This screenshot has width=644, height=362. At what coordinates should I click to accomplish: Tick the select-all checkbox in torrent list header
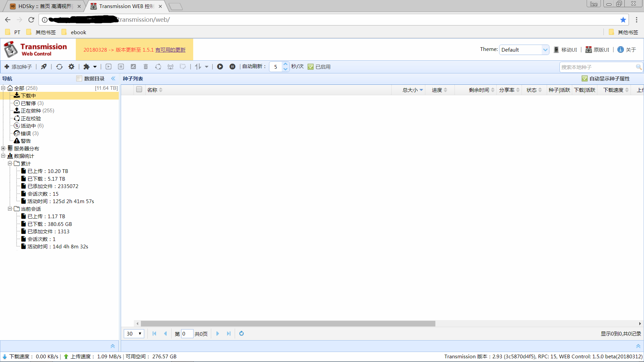[139, 89]
